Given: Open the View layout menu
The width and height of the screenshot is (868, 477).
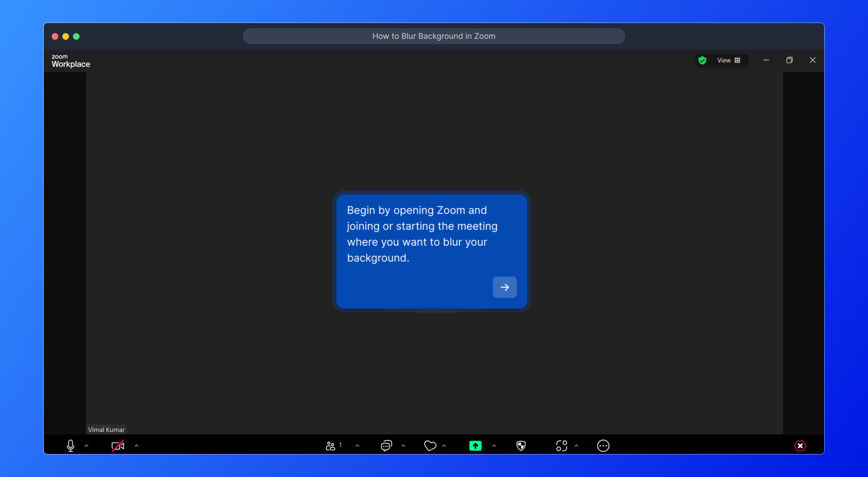Looking at the screenshot, I should [x=728, y=61].
